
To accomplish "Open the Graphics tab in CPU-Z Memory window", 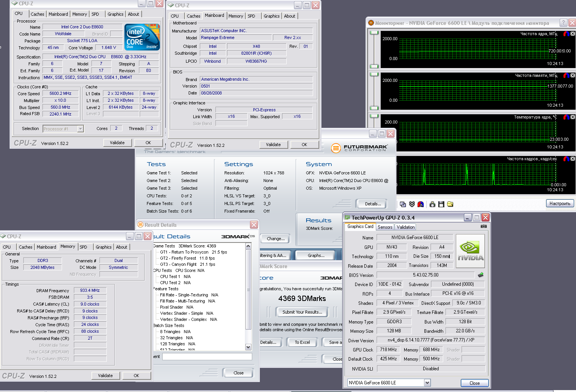I will click(x=104, y=247).
